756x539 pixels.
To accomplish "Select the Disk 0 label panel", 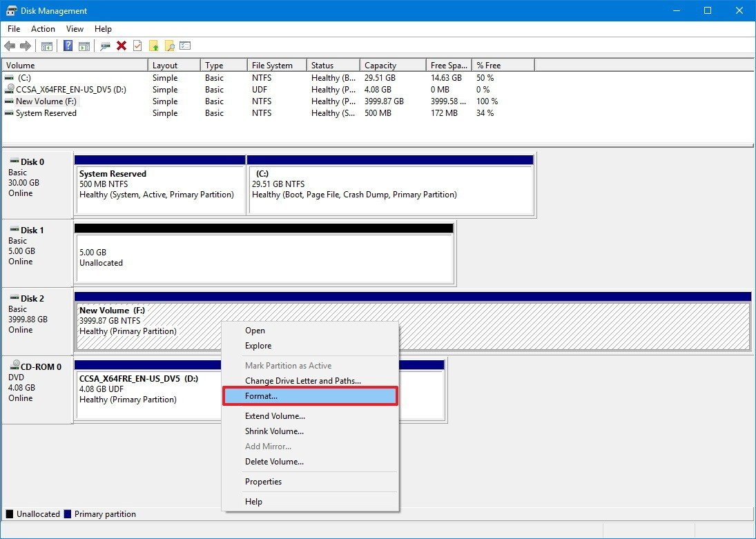I will coord(37,185).
